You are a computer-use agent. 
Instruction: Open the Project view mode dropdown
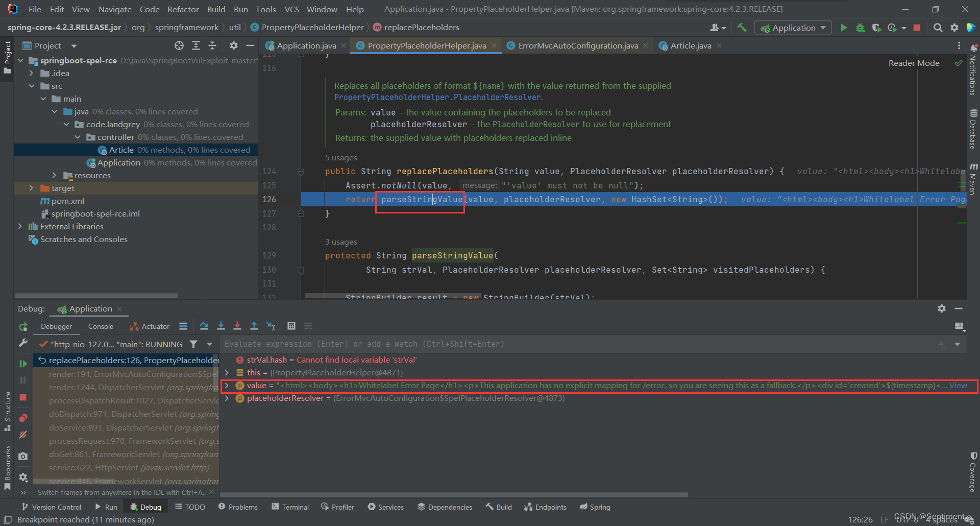(74, 46)
